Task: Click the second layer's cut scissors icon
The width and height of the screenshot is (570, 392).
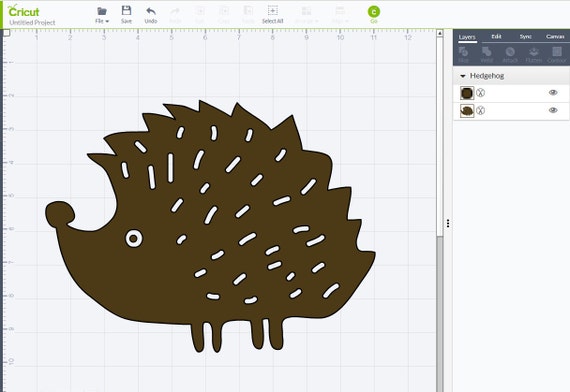Action: [x=481, y=110]
